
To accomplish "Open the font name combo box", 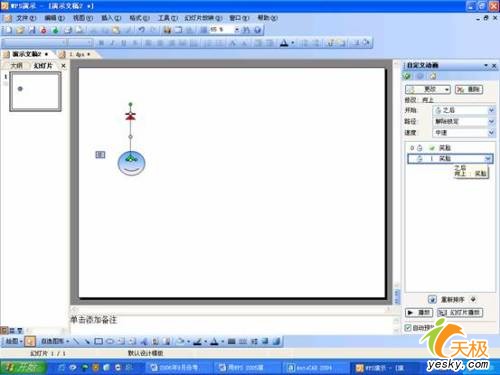I will pos(35,43).
